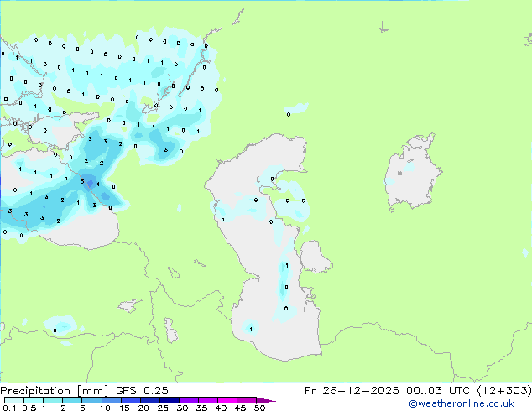Select the 2–5 mm legend swatch
The width and height of the screenshot is (532, 411).
coord(72,400)
